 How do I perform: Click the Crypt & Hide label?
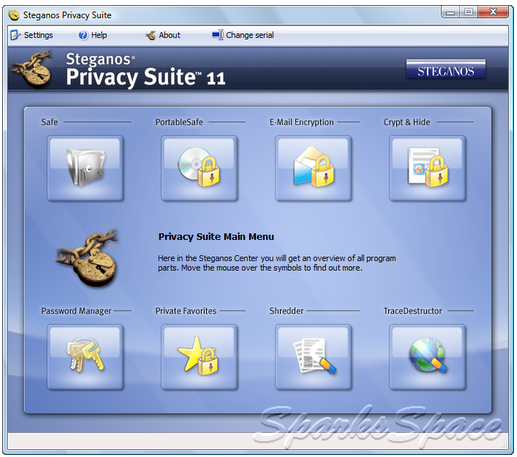pyautogui.click(x=407, y=122)
